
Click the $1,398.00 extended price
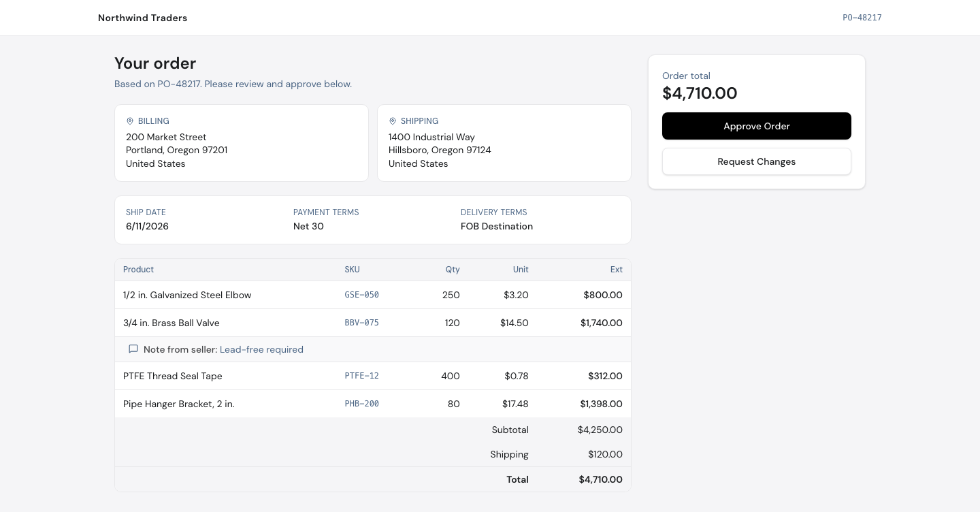tap(602, 404)
